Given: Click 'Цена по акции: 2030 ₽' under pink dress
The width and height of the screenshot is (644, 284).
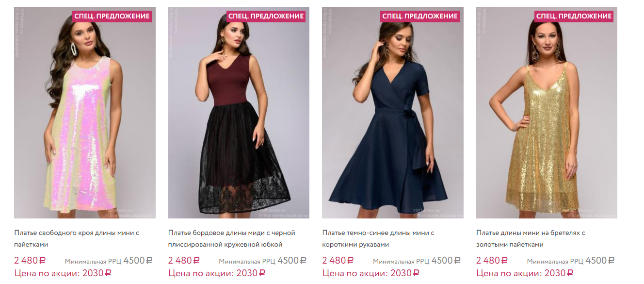Looking at the screenshot, I should (63, 273).
